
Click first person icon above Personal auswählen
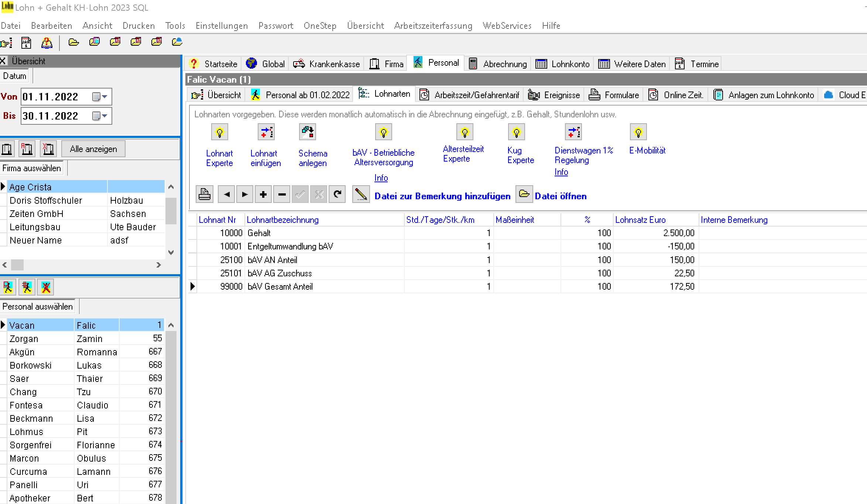[x=8, y=287]
